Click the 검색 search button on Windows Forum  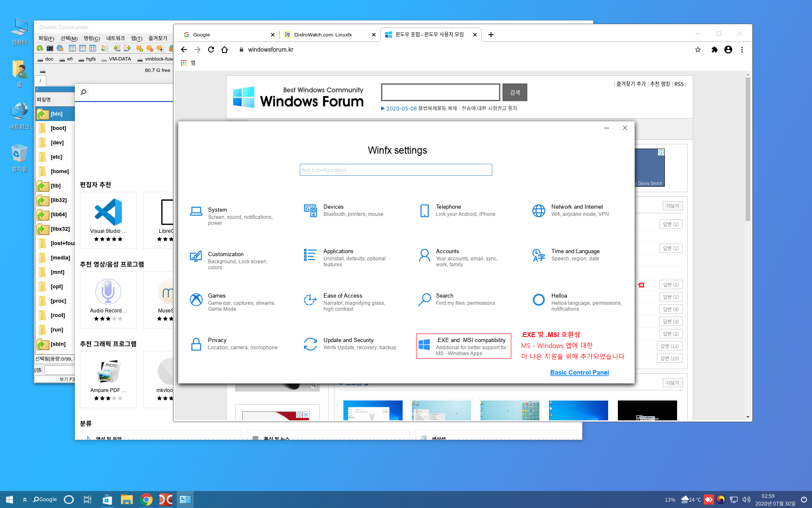point(515,92)
